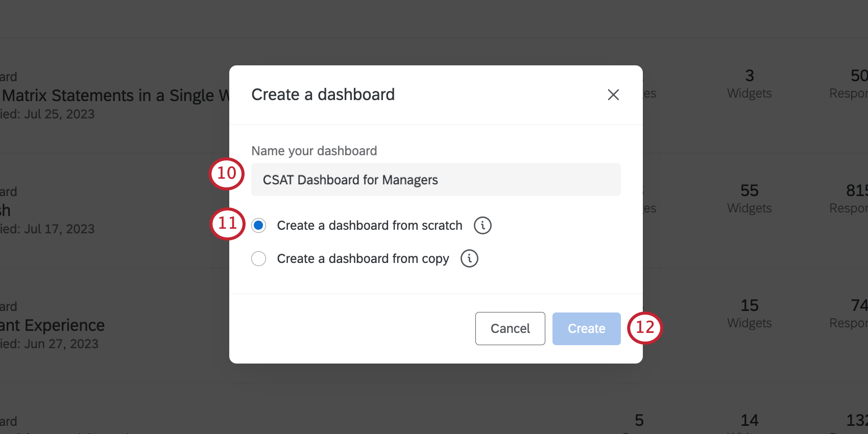Click the "14 Widgets" count

click(x=749, y=423)
